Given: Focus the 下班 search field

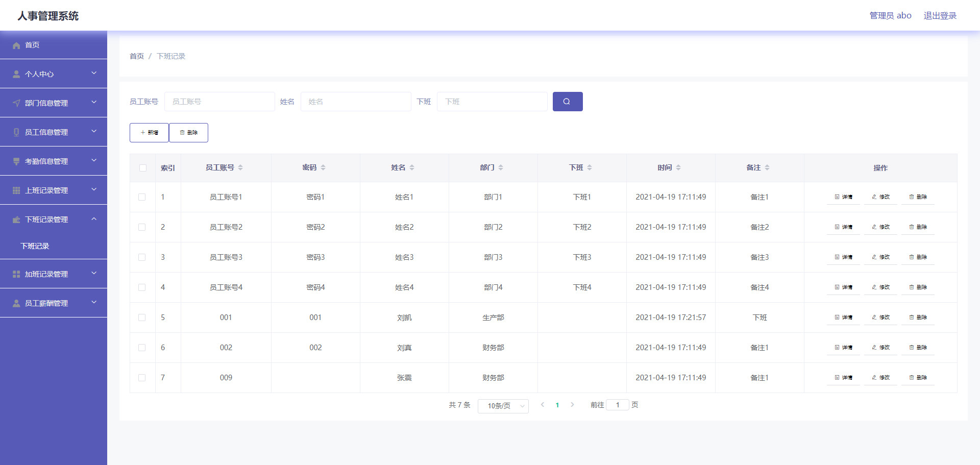Looking at the screenshot, I should [492, 102].
